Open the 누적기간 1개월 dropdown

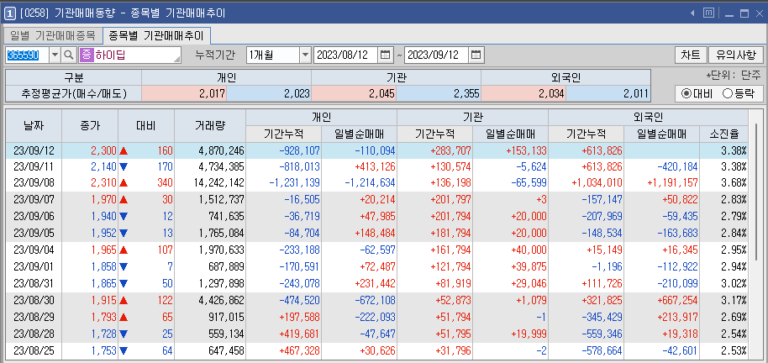(305, 55)
